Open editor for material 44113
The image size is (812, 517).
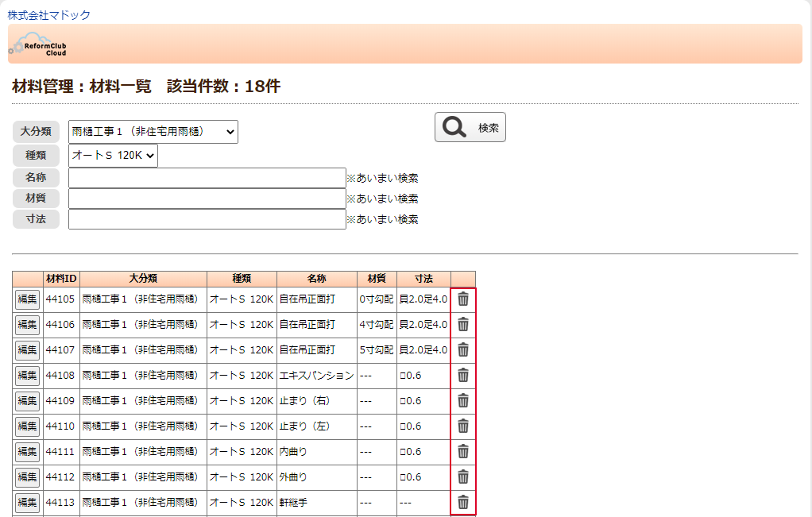(x=27, y=503)
